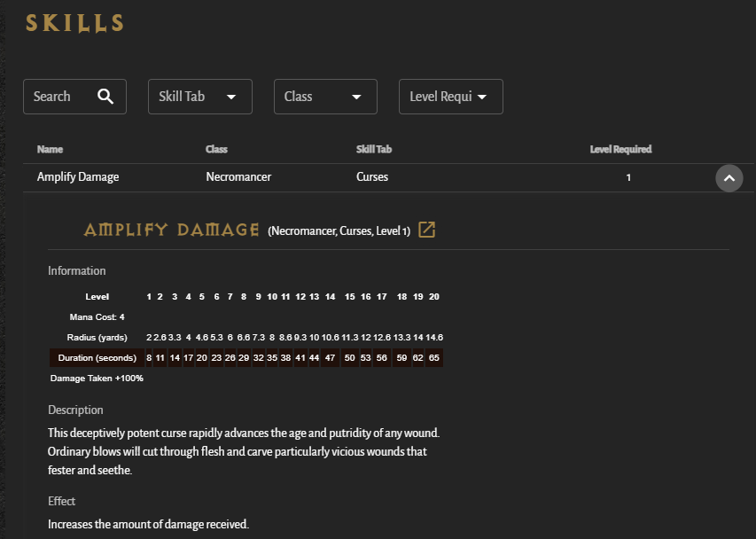Click the Effect section heading

(62, 501)
